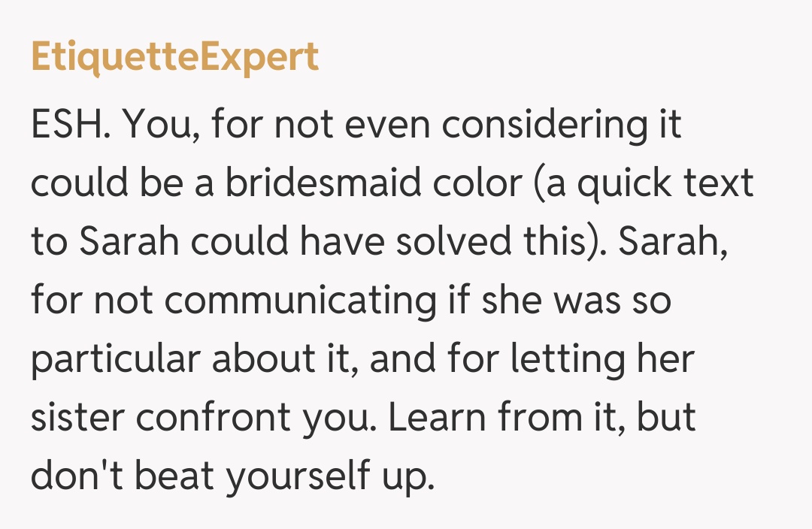Click the word "solved" in the comment
This screenshot has height=529, width=812.
454,241
